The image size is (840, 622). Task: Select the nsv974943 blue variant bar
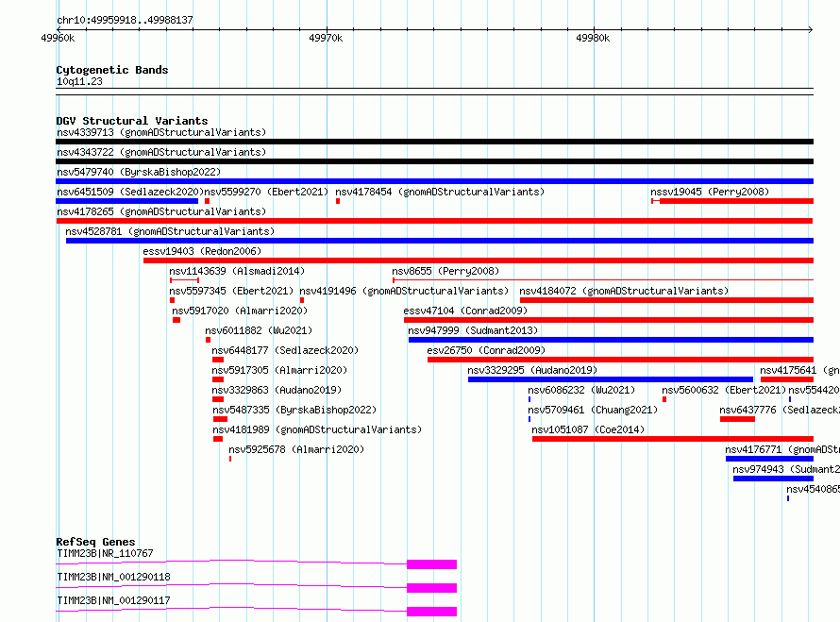click(773, 479)
